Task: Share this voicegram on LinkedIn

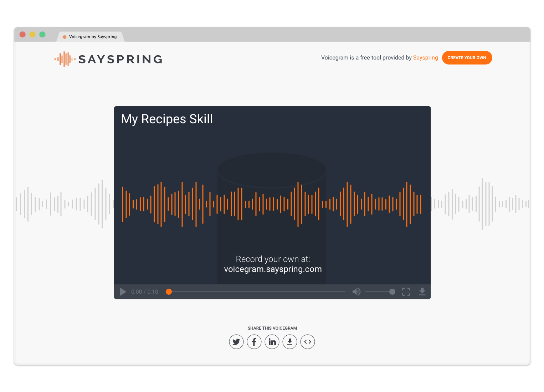Action: [272, 342]
